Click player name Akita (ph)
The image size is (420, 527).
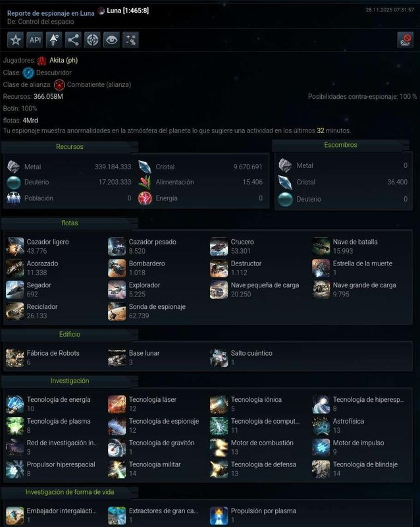click(x=63, y=60)
